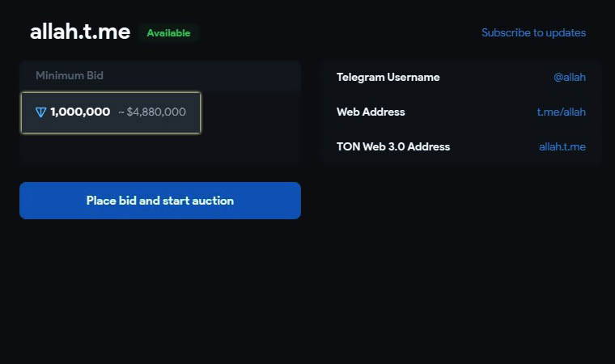Open the @allah Telegram username link

click(x=570, y=78)
